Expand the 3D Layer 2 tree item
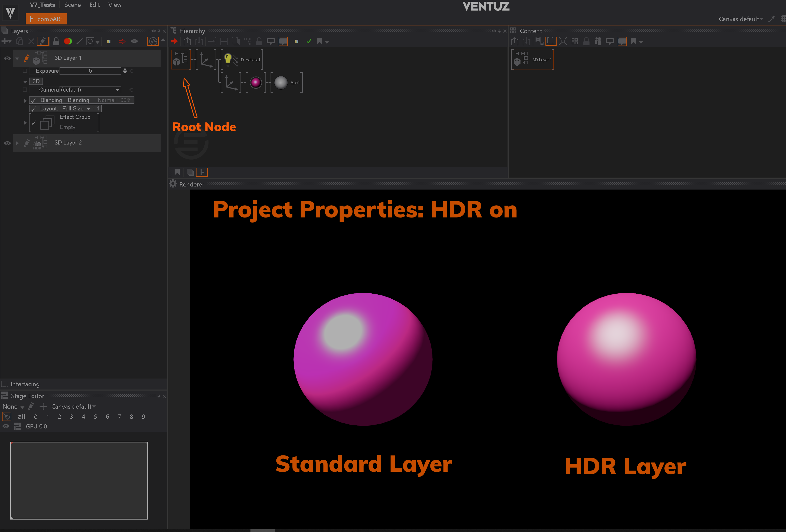 point(17,143)
